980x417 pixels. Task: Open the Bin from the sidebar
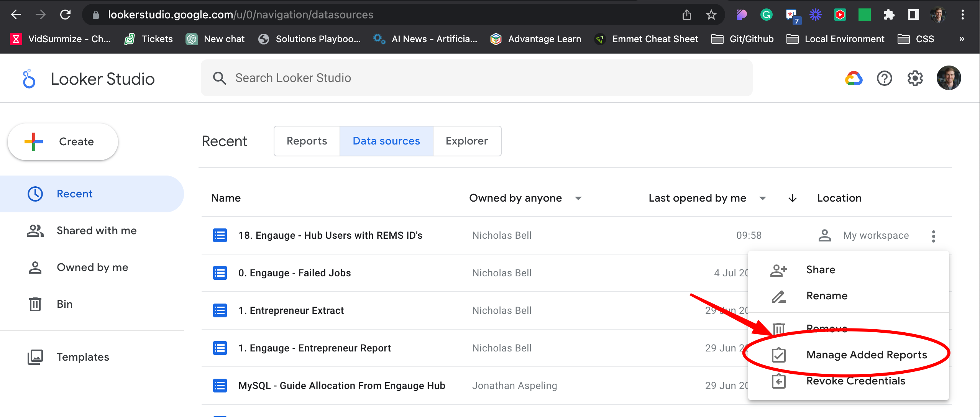pos(64,304)
